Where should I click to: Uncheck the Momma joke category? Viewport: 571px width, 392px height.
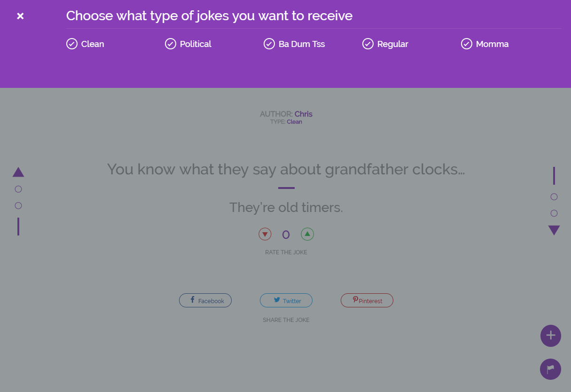tap(466, 43)
